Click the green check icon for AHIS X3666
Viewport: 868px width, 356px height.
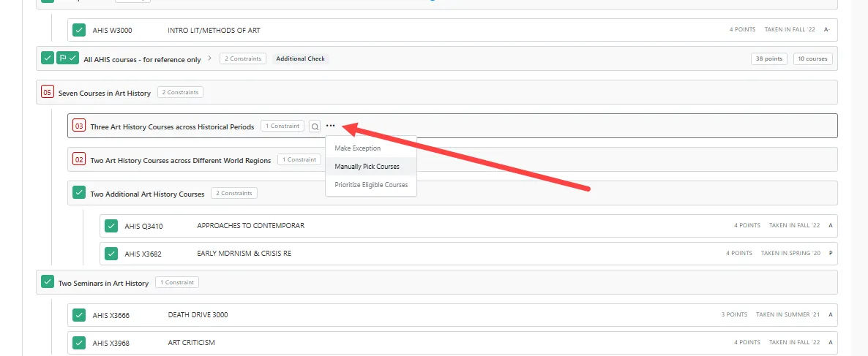click(x=79, y=314)
